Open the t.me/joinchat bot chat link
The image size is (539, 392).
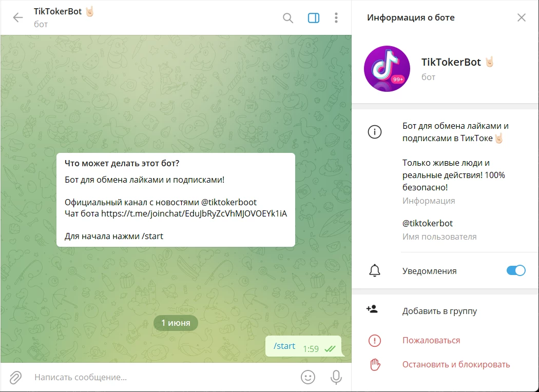(x=194, y=213)
